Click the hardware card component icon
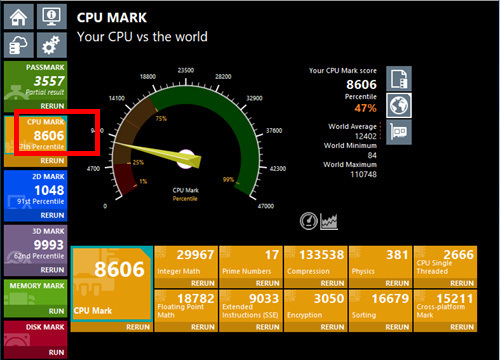Viewport: 500px width, 360px height. (x=399, y=132)
